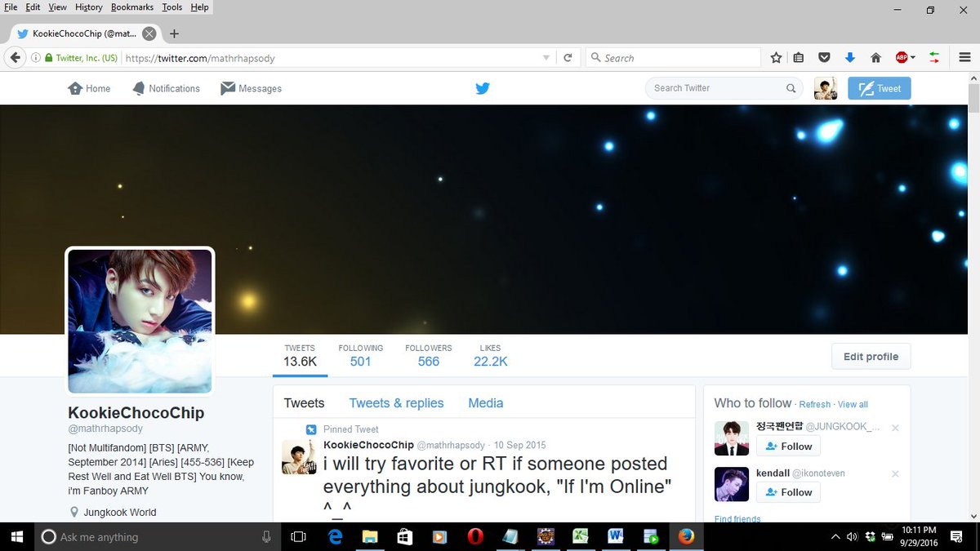Click the Pocket icon in Firefox toolbar
Image resolution: width=980 pixels, height=551 pixels.
click(825, 58)
